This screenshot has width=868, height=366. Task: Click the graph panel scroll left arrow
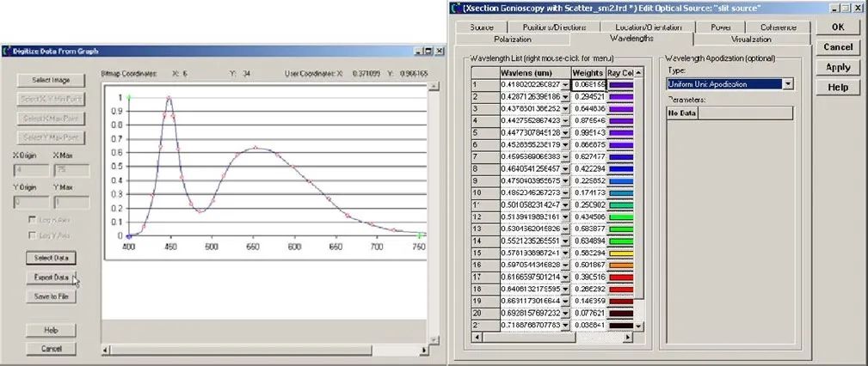click(106, 350)
